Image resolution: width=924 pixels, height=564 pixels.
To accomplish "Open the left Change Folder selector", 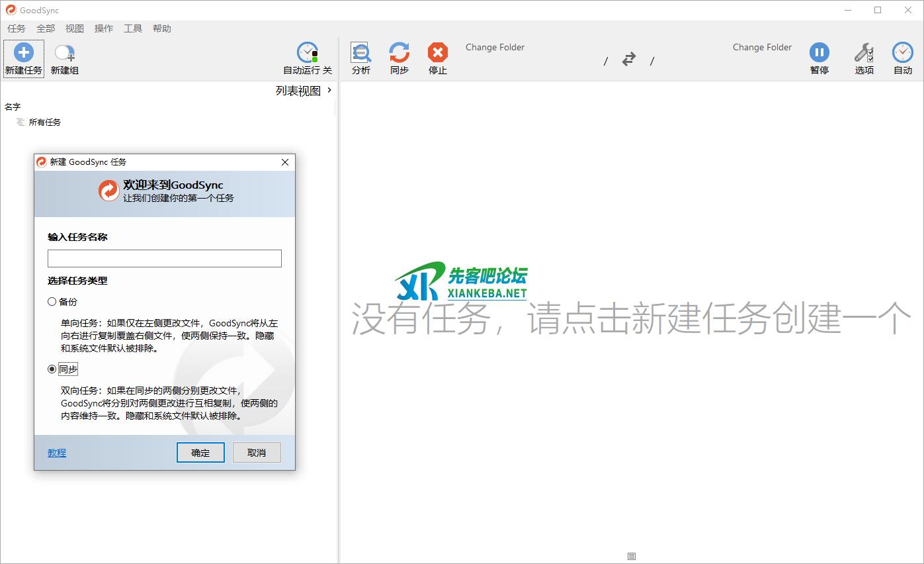I will (495, 48).
